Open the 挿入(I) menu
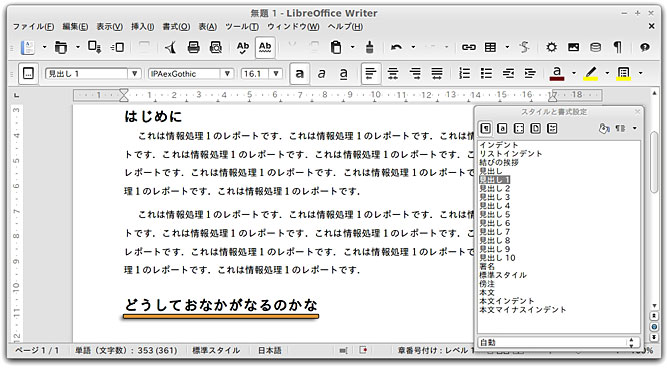This screenshot has height=368, width=667. point(143,26)
